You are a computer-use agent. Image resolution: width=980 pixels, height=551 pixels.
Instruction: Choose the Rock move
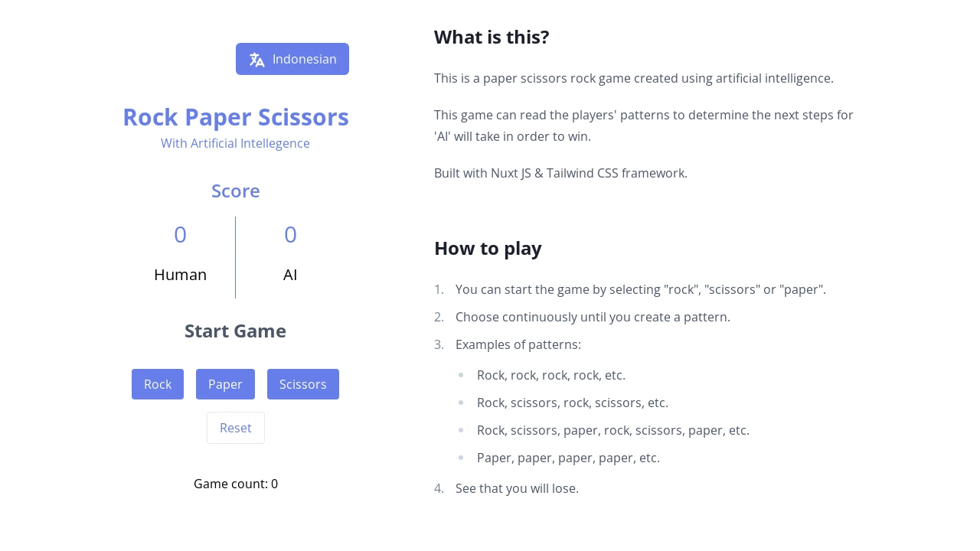click(x=158, y=384)
